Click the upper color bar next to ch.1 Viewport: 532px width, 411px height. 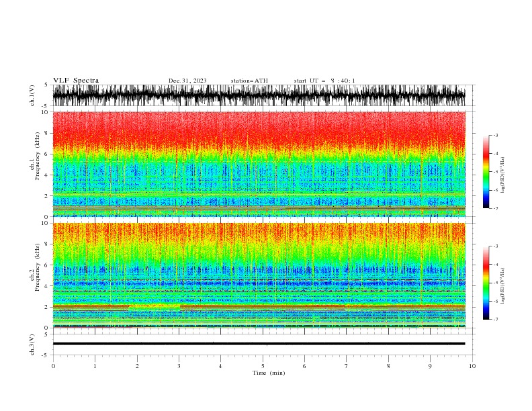tap(486, 172)
